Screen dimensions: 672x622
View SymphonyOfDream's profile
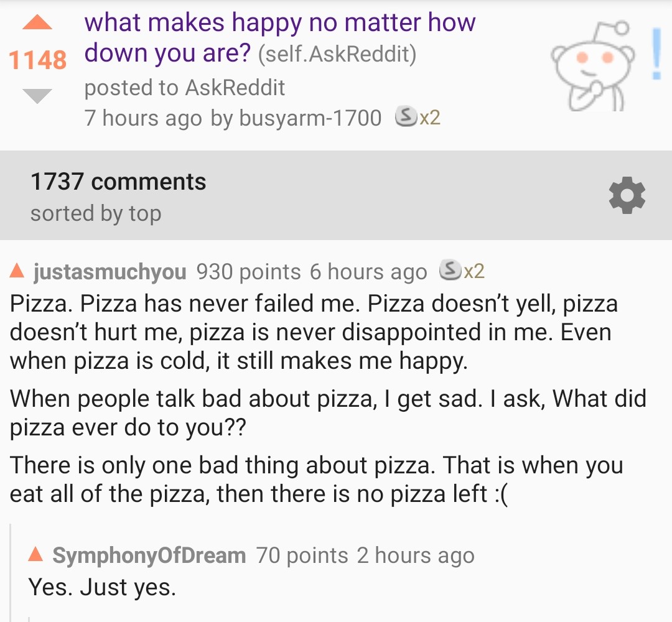tap(149, 555)
